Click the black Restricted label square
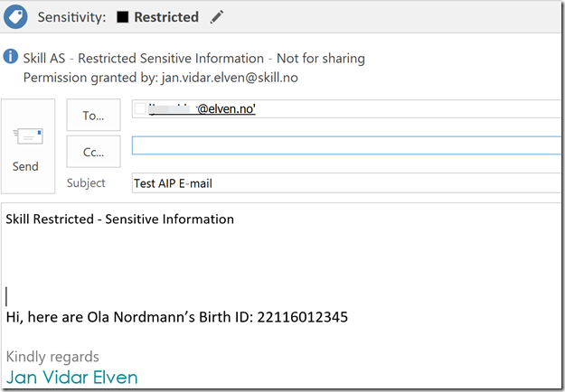Viewport: 565px width, 392px height. point(123,17)
